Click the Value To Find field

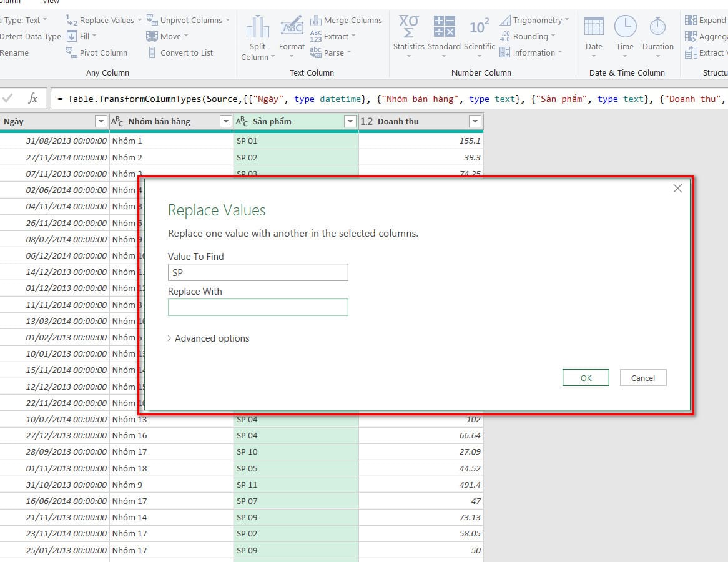tap(258, 272)
